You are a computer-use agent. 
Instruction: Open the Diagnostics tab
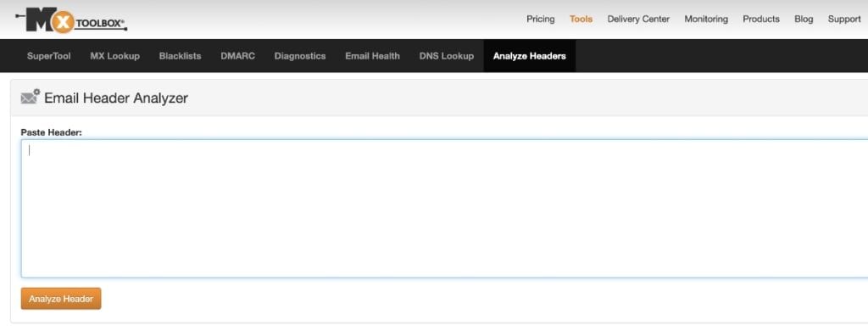[x=300, y=56]
